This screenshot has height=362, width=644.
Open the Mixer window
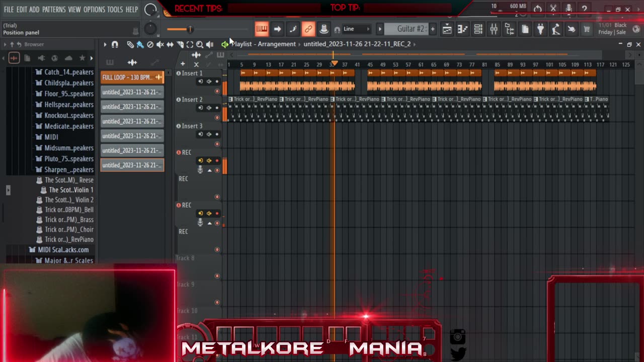pos(494,29)
